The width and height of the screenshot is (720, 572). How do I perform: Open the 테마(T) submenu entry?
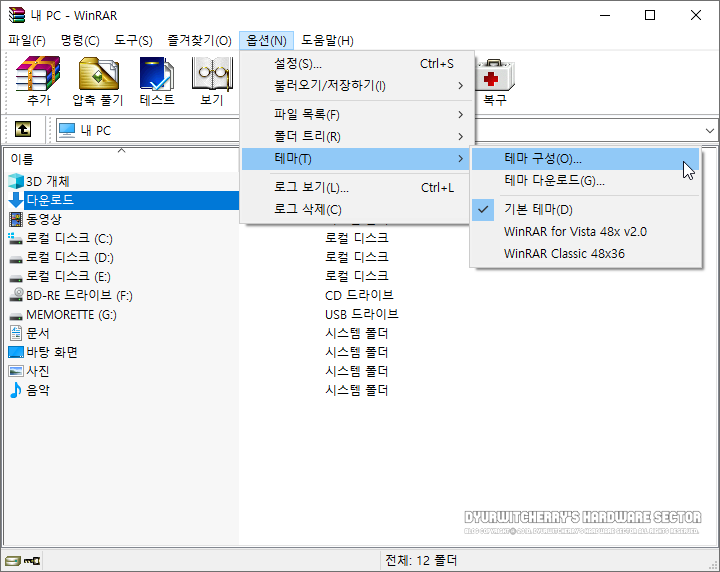click(x=355, y=158)
